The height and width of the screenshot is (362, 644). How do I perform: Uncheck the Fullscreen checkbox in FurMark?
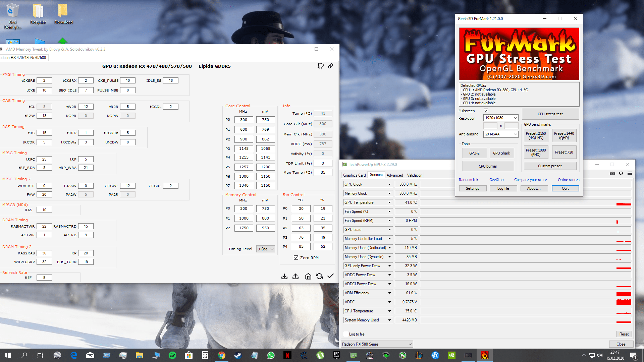tap(486, 111)
